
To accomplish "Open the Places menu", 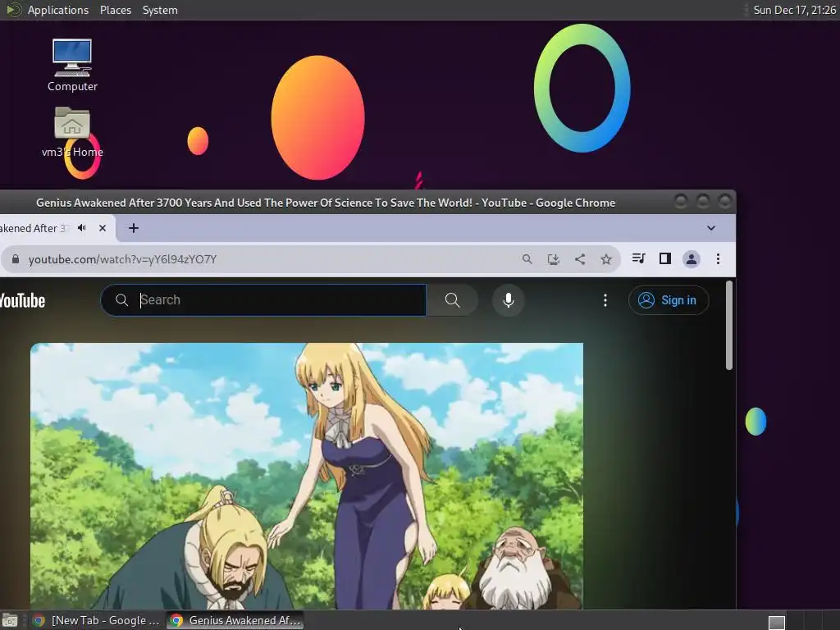I will [116, 10].
